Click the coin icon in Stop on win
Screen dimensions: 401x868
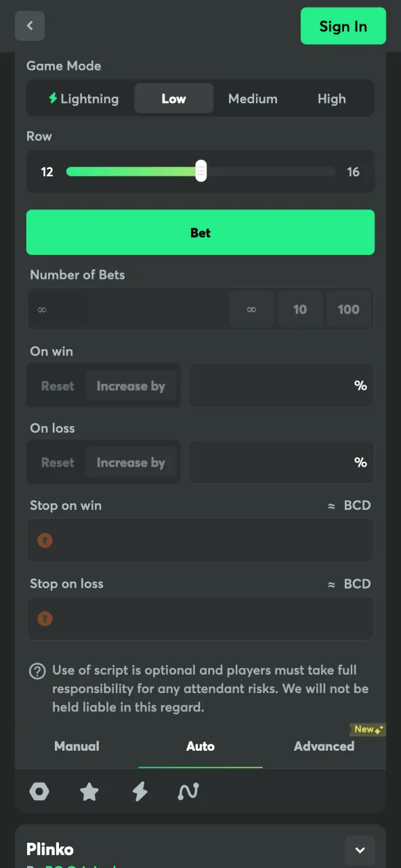45,540
